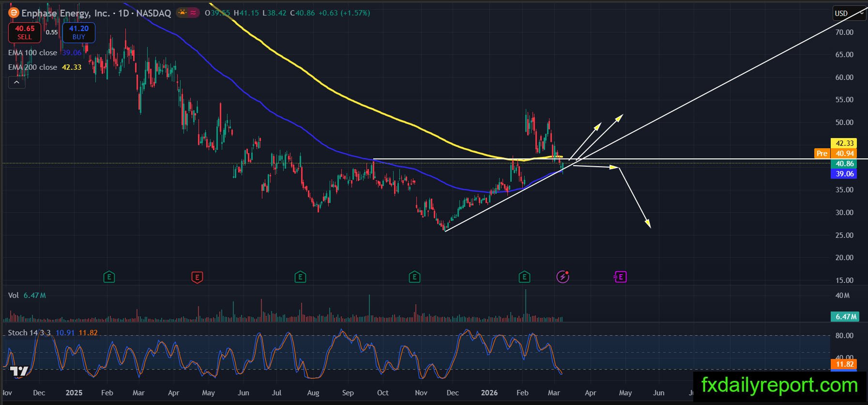The width and height of the screenshot is (868, 405).
Task: Click the 15.00 price axis label
Action: click(844, 280)
